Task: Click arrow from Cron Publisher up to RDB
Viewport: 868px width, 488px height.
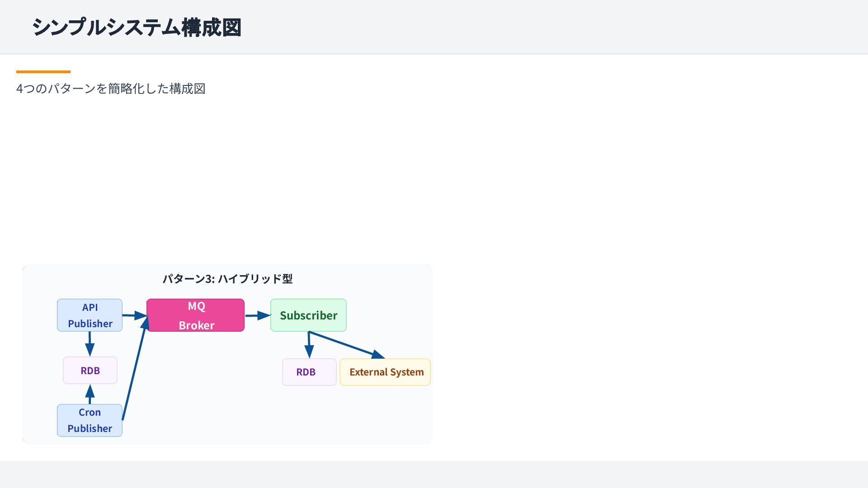Action: coord(90,394)
